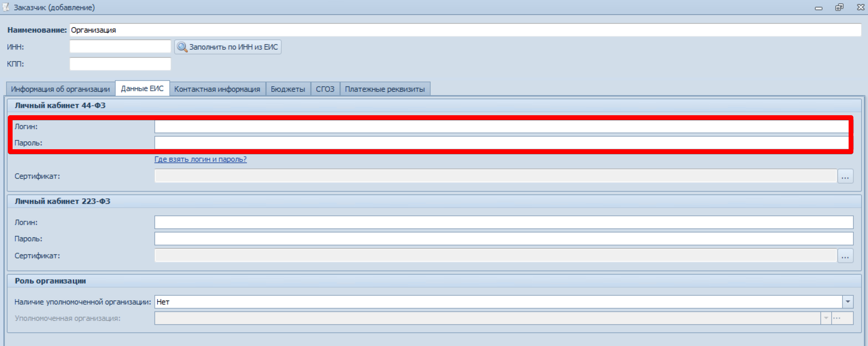Minimize the Заказчик window
The width and height of the screenshot is (868, 346).
pos(818,8)
